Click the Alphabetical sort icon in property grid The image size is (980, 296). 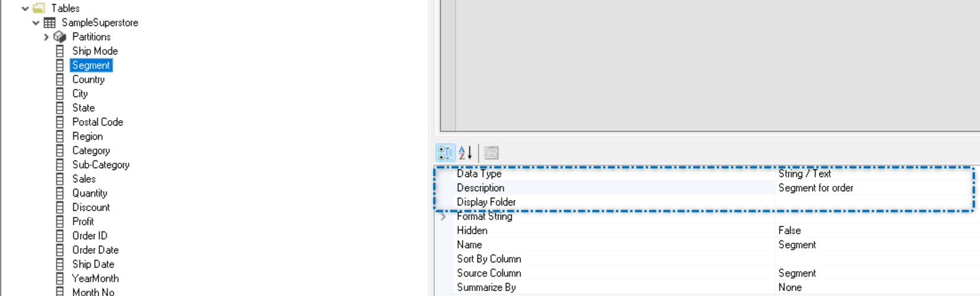point(465,153)
